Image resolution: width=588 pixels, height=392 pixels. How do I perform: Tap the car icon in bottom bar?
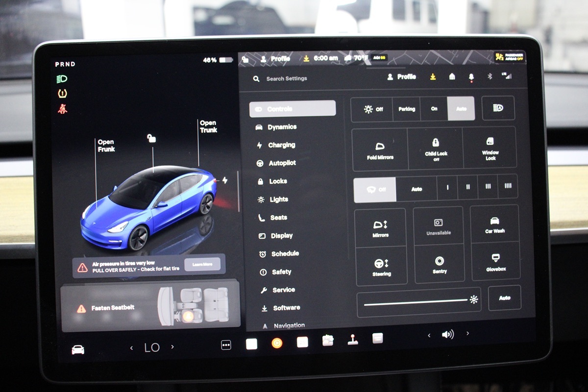(78, 349)
